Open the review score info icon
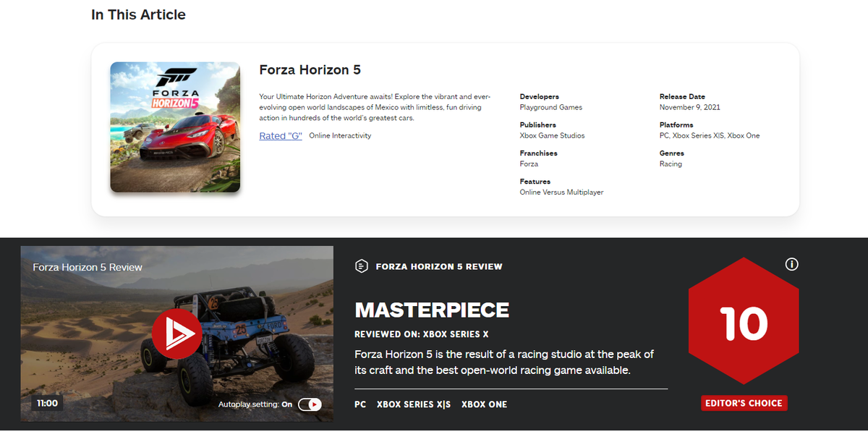 [x=791, y=265]
